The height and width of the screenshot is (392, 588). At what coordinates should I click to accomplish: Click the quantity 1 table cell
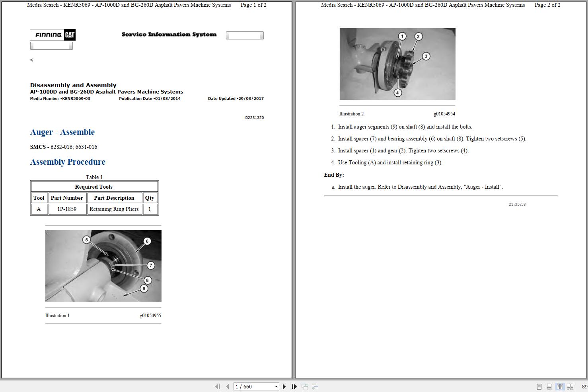pos(150,209)
